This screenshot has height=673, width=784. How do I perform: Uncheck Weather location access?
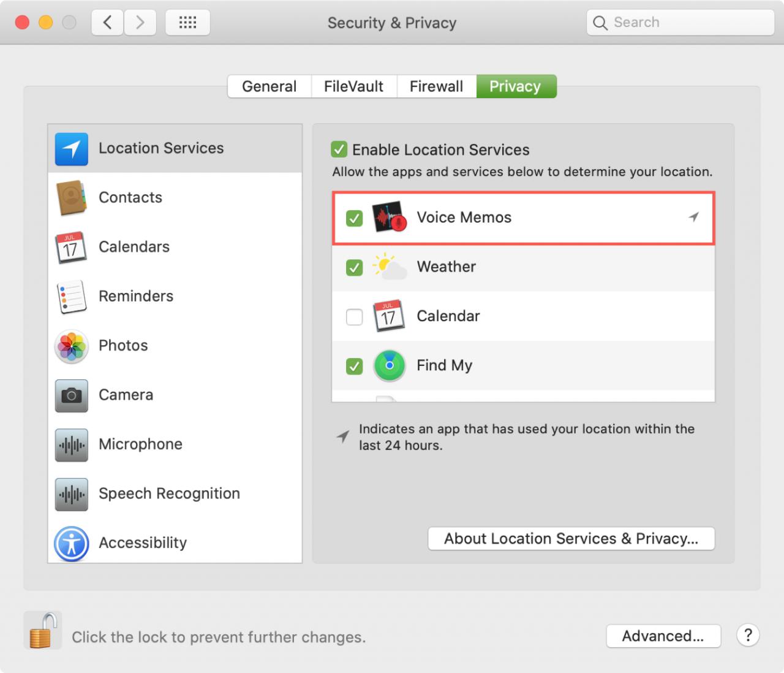[x=354, y=267]
